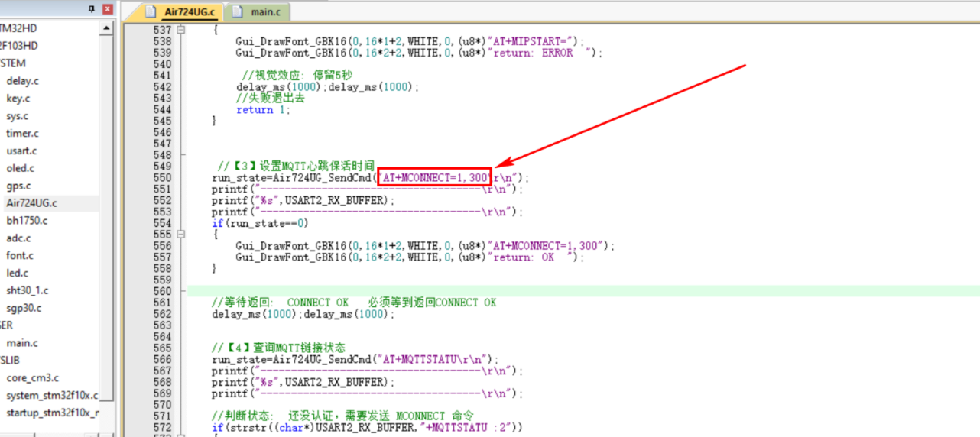Viewport: 980px width, 437px height.
Task: Click line number 560 in the gutter
Action: click(x=162, y=291)
